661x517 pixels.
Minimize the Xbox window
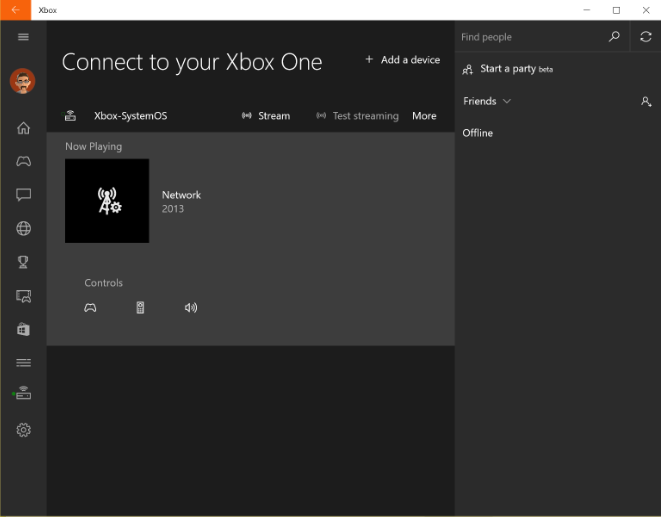586,10
